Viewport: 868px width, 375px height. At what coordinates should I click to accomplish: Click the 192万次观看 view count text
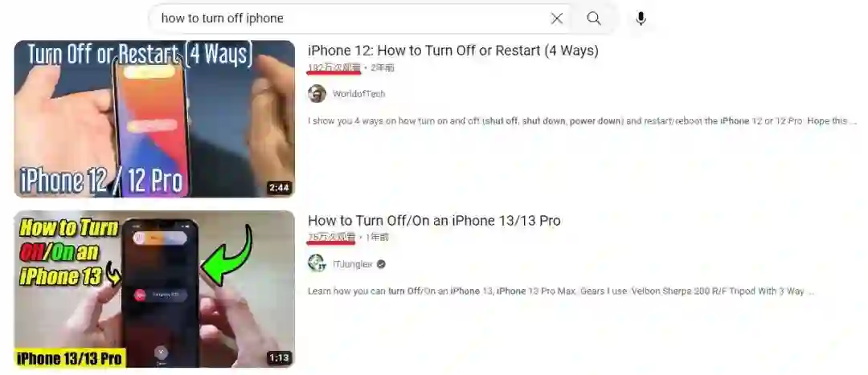click(x=334, y=67)
